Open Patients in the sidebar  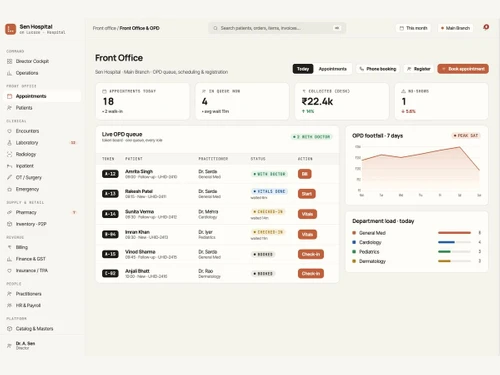24,108
